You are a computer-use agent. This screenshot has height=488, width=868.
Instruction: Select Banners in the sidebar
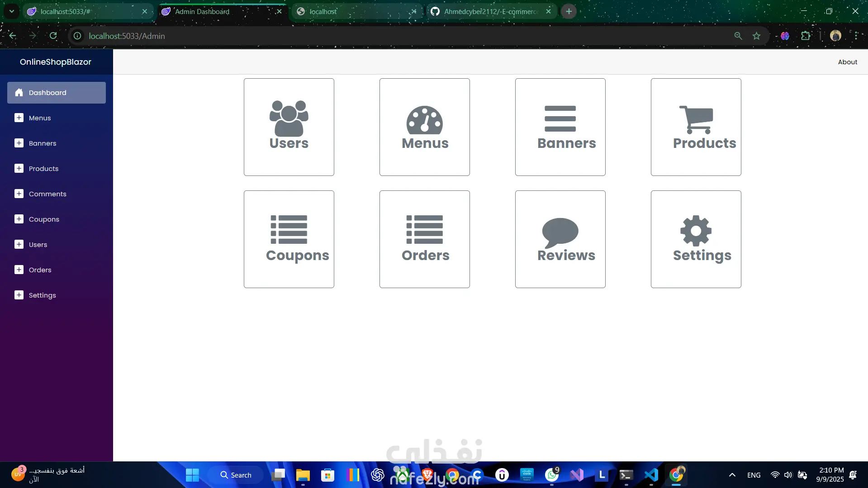click(57, 143)
